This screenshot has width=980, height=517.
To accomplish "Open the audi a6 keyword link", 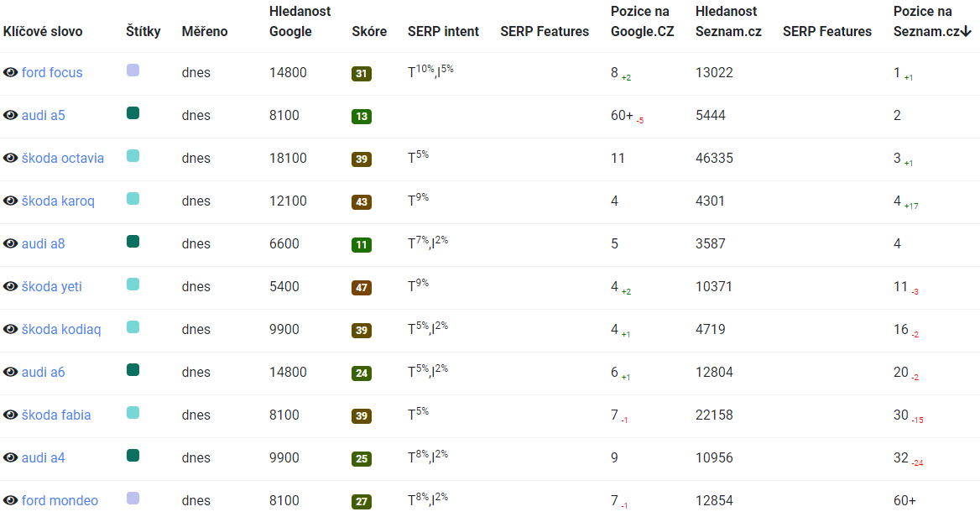I will (x=43, y=372).
